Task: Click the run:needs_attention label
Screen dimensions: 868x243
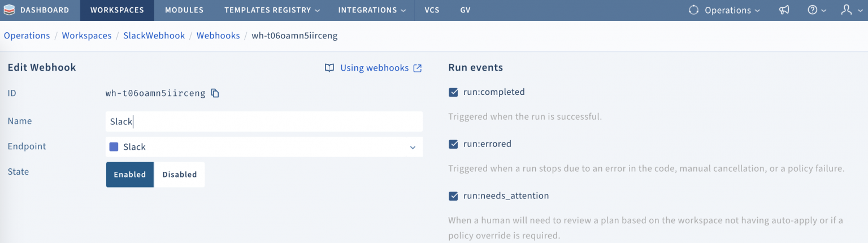Action: pyautogui.click(x=506, y=196)
